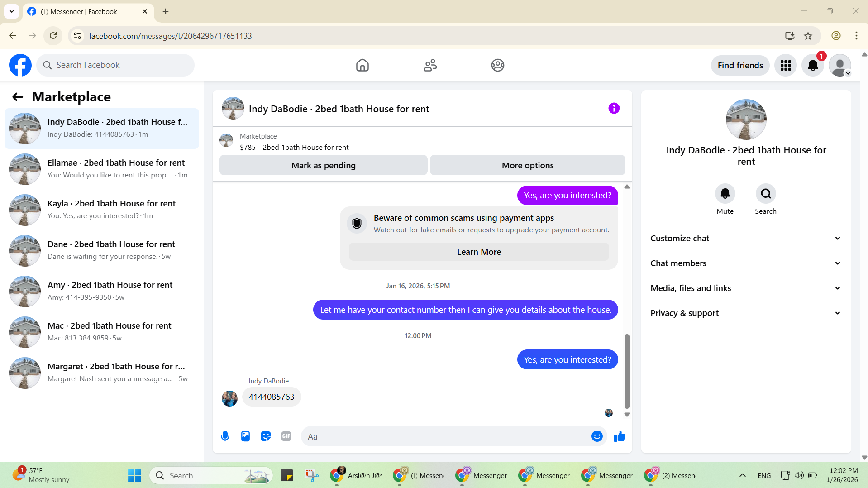This screenshot has width=868, height=488.
Task: Open new browser tab plus button
Action: click(166, 11)
